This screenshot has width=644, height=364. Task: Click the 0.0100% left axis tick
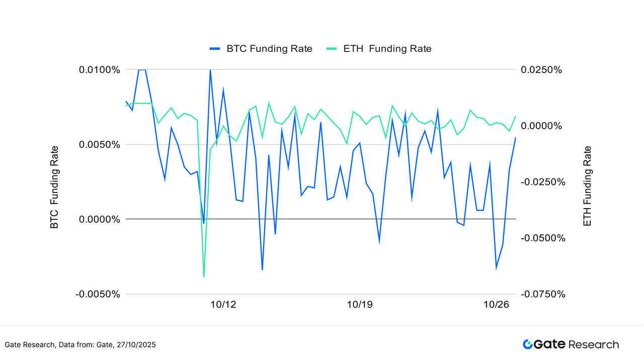[x=100, y=69]
